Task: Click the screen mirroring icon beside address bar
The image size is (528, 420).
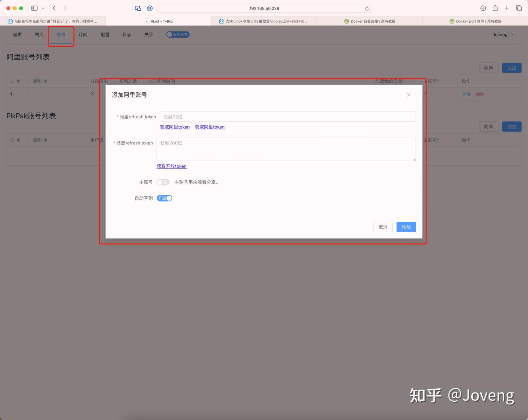Action: click(138, 8)
